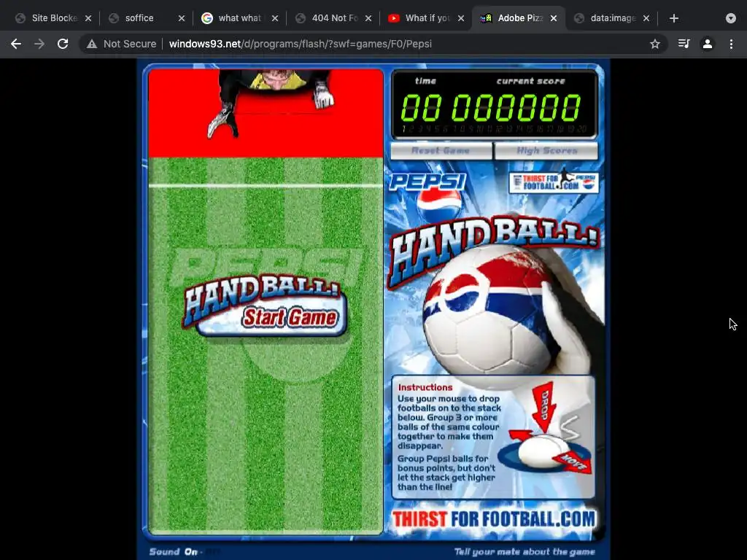
Task: Click the Pepsi globe logo
Action: point(439,205)
